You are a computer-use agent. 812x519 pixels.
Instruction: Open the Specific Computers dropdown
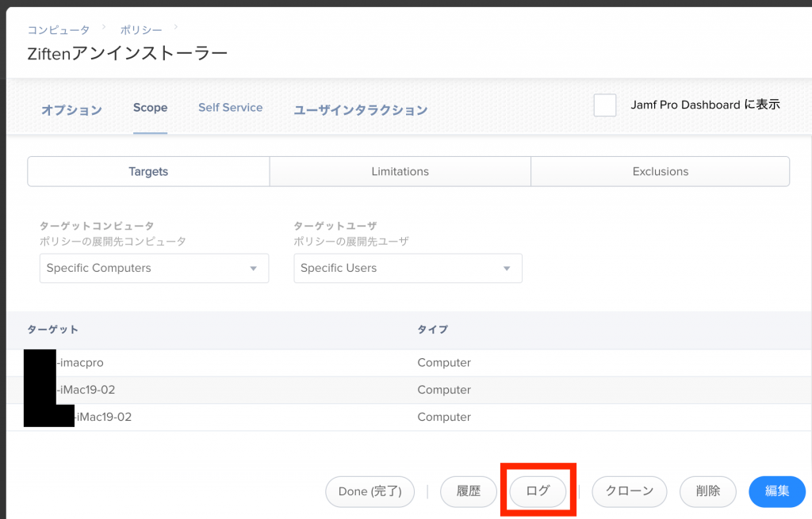click(x=155, y=268)
